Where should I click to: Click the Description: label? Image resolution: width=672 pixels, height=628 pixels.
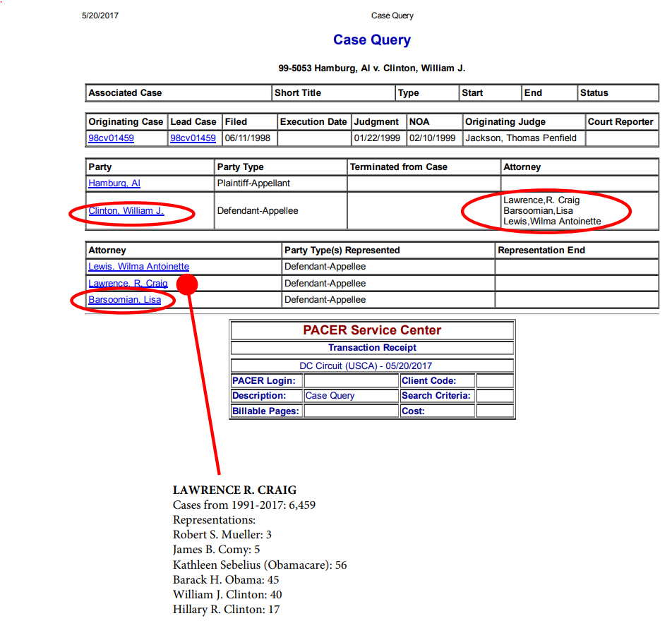point(259,396)
